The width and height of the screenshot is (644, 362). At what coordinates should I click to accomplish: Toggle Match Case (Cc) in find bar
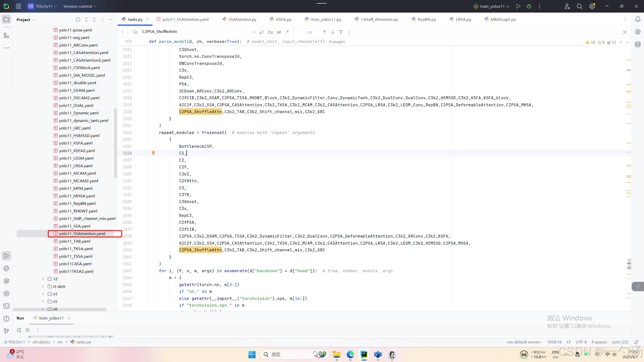(270, 32)
